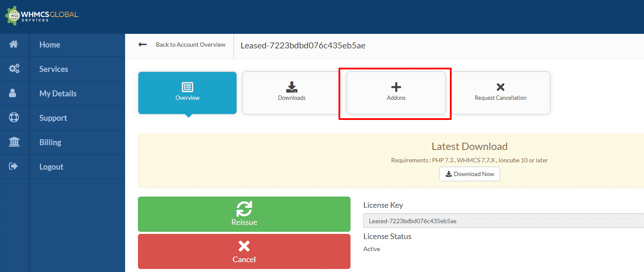Click the red Cancel button

244,251
